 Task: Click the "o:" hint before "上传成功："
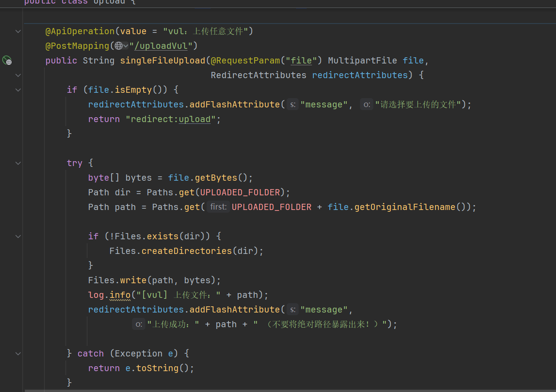pos(139,324)
